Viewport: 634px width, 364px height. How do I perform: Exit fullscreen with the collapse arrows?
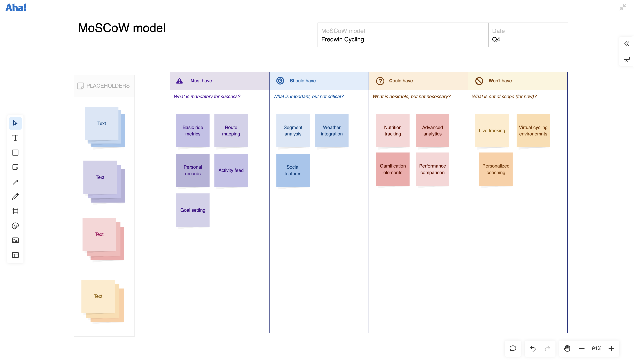click(x=623, y=7)
